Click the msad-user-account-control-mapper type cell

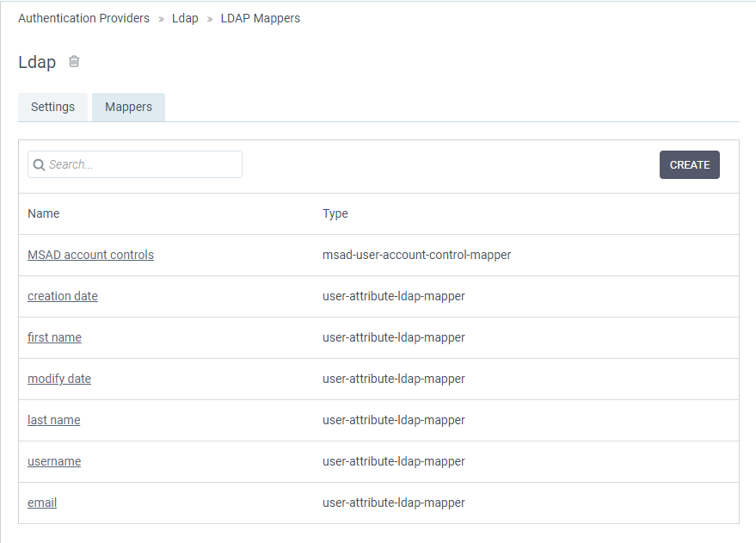pyautogui.click(x=416, y=255)
